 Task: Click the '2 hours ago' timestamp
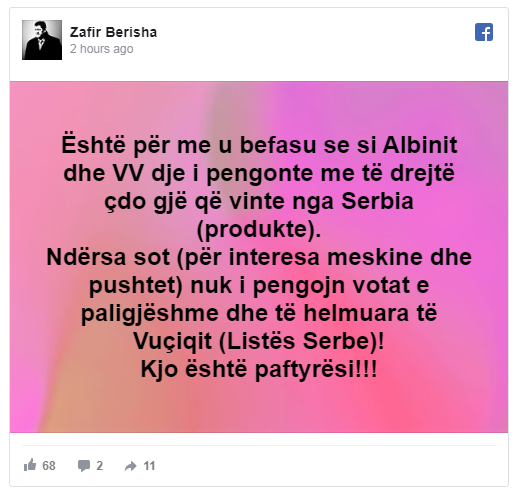pos(102,49)
